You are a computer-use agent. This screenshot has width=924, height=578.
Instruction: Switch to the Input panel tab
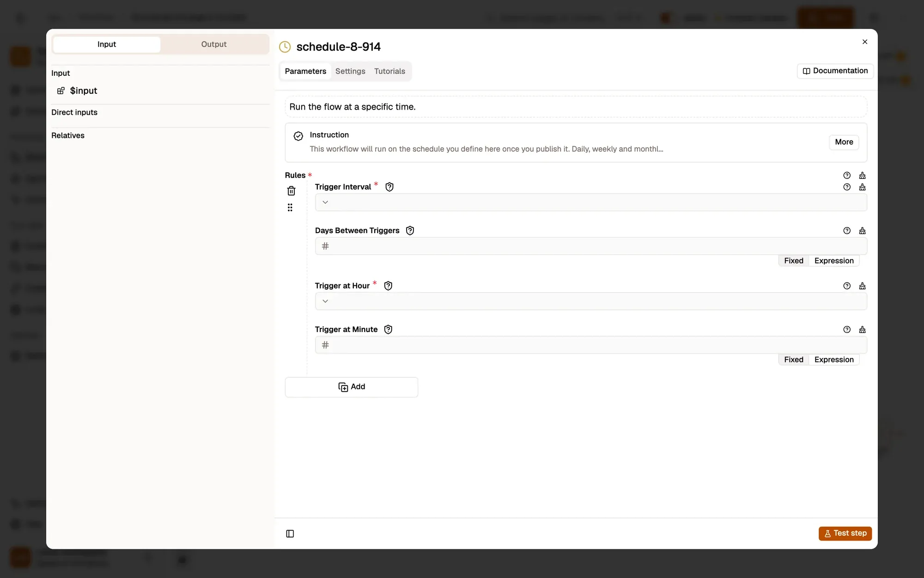(107, 44)
